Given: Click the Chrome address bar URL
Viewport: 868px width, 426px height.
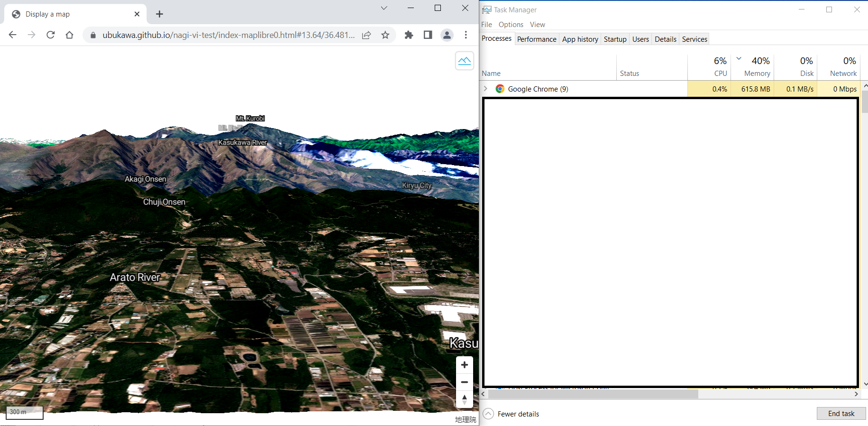Looking at the screenshot, I should (x=228, y=35).
